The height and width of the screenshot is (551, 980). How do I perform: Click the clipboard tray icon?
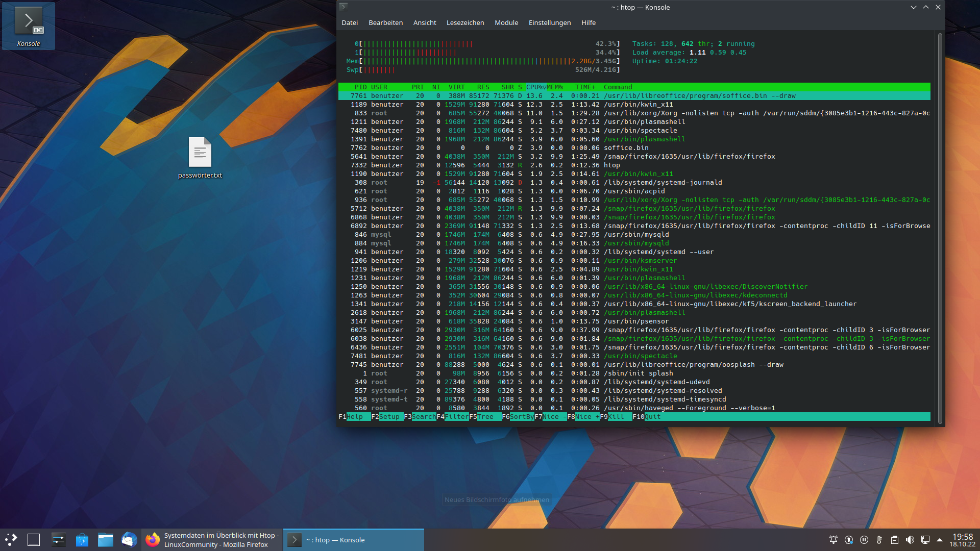click(x=895, y=540)
